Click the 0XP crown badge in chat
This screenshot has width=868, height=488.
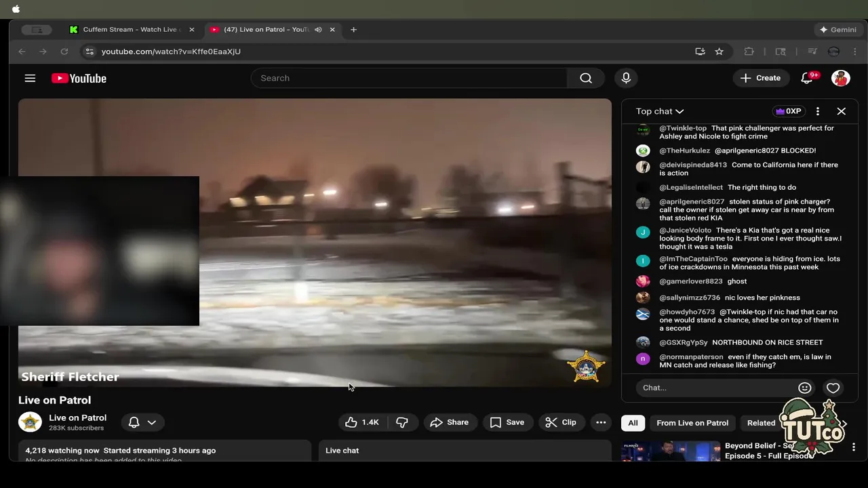(x=789, y=111)
